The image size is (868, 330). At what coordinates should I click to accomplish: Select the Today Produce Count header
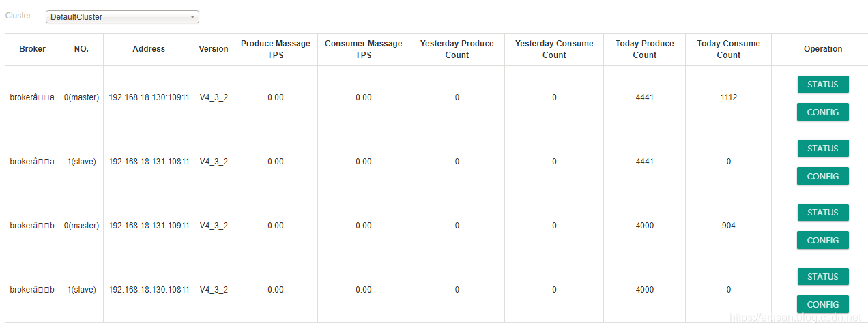coord(644,49)
